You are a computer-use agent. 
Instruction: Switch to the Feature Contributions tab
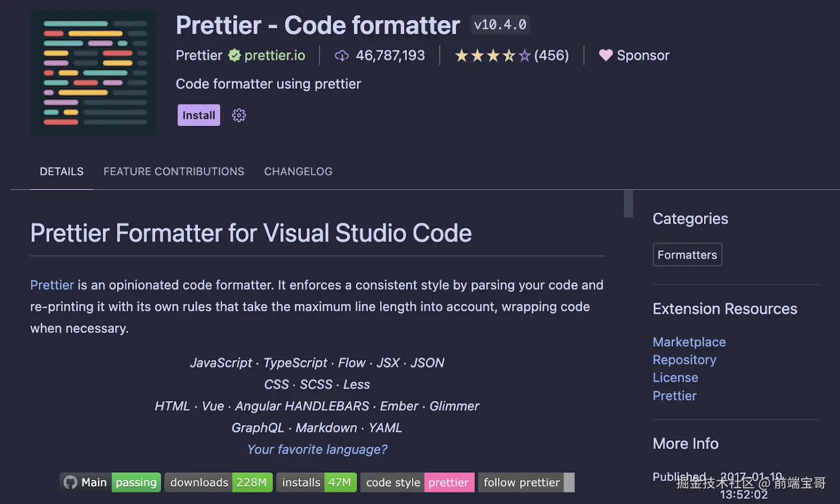174,172
